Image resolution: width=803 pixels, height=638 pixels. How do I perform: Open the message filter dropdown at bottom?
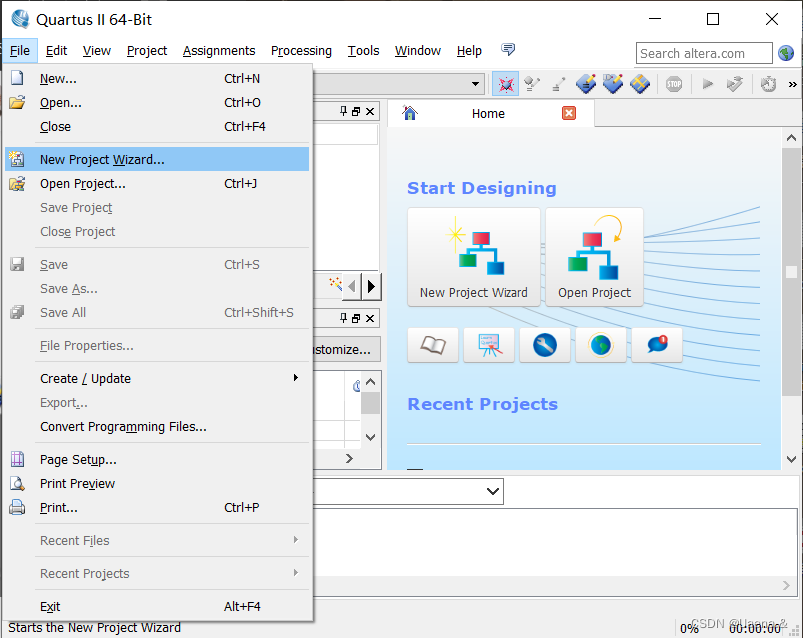[x=493, y=492]
